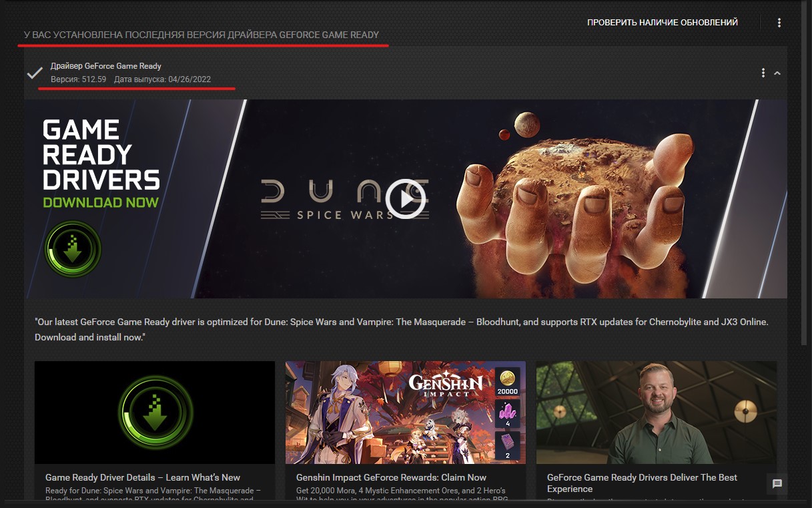Click the installed driver checkmark icon
The width and height of the screenshot is (812, 508).
point(35,73)
